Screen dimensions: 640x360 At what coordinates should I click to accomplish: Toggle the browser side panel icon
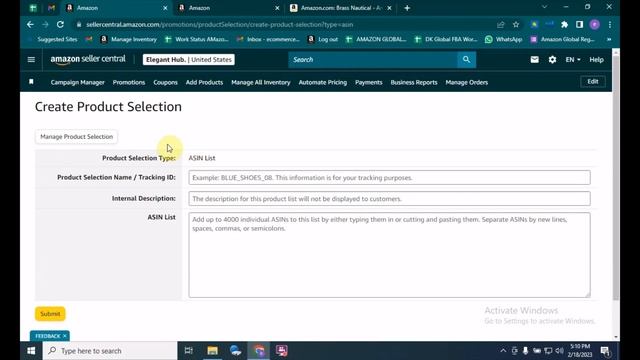coord(579,24)
